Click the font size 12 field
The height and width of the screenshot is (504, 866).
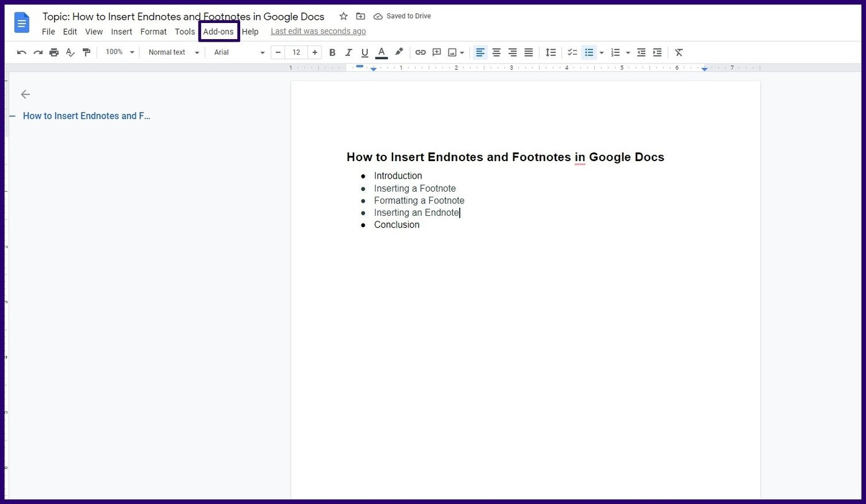pyautogui.click(x=296, y=52)
